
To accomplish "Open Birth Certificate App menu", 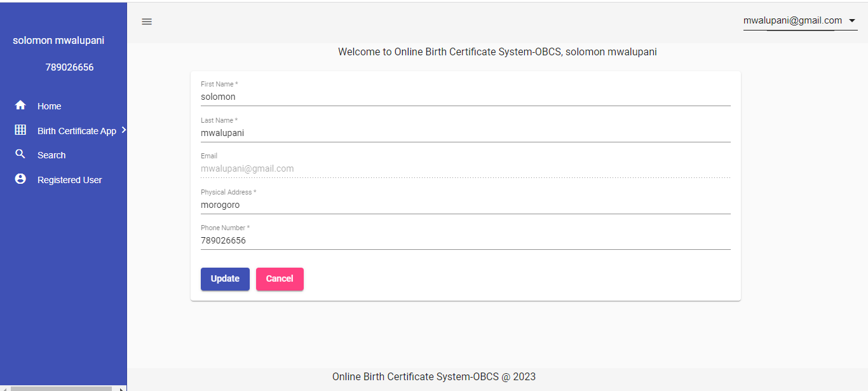I will 76,131.
